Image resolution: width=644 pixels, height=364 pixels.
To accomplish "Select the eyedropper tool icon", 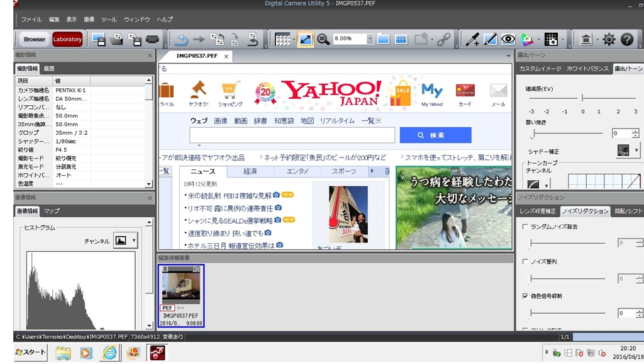I will click(472, 40).
